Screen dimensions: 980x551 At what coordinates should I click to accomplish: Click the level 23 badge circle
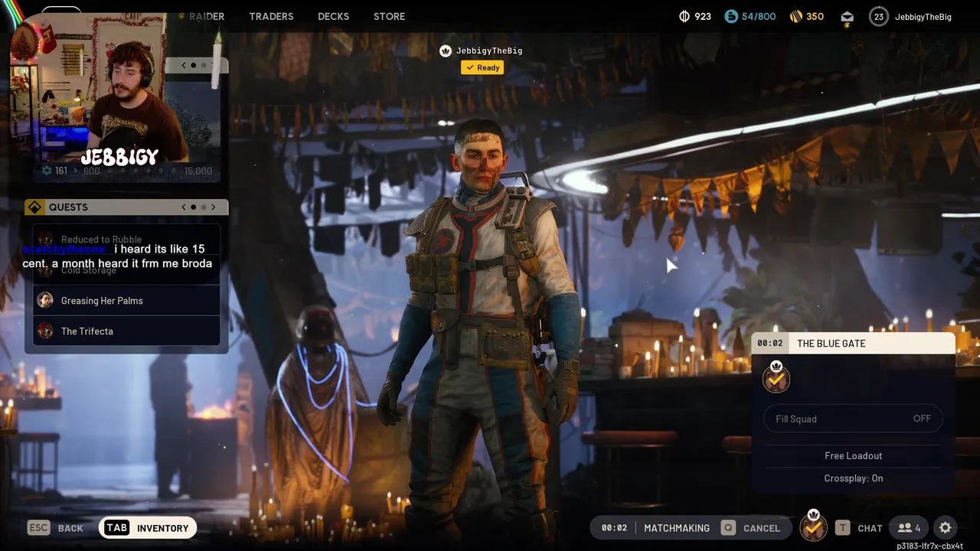coord(878,17)
